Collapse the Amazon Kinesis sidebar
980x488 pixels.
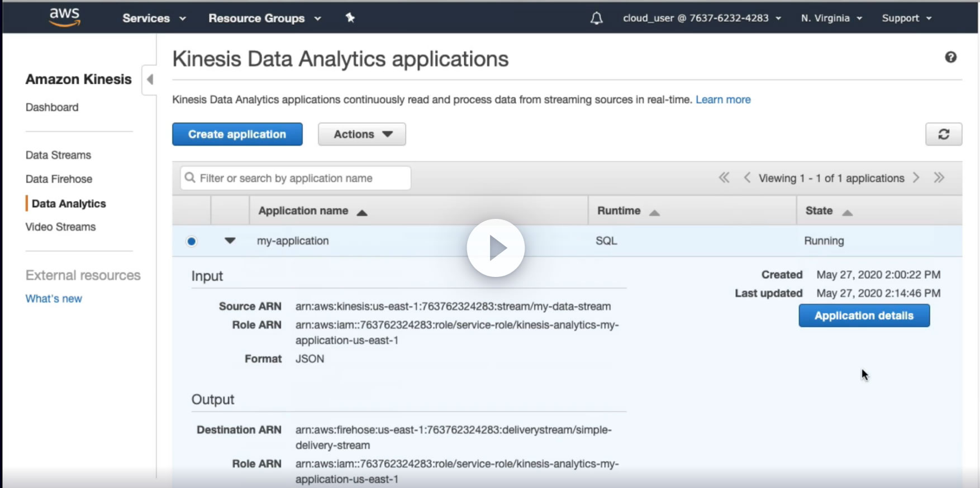point(149,80)
